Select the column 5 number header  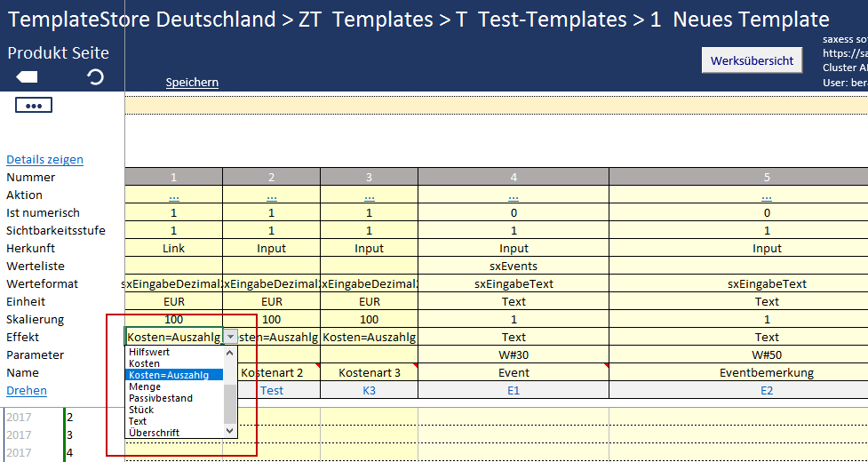coord(766,178)
